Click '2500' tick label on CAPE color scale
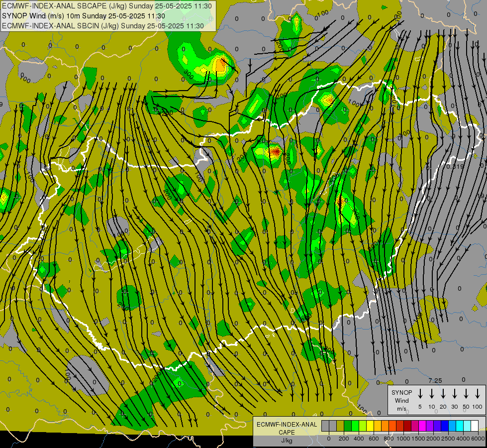 tap(448, 439)
